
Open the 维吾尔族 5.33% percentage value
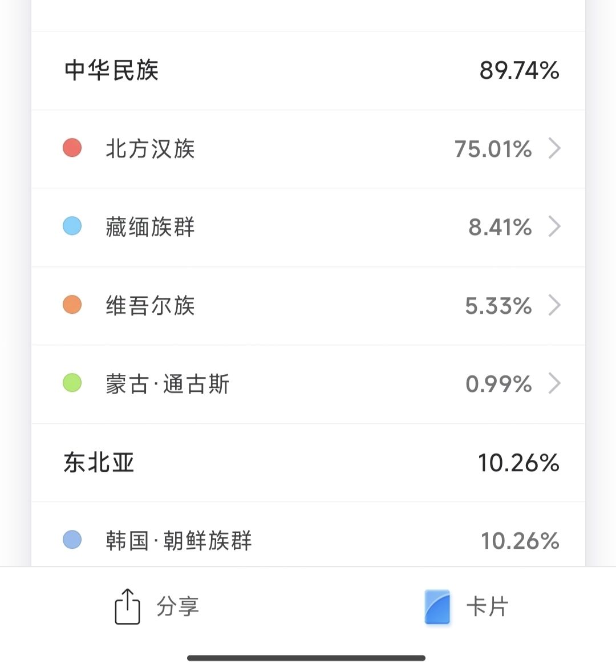498,306
